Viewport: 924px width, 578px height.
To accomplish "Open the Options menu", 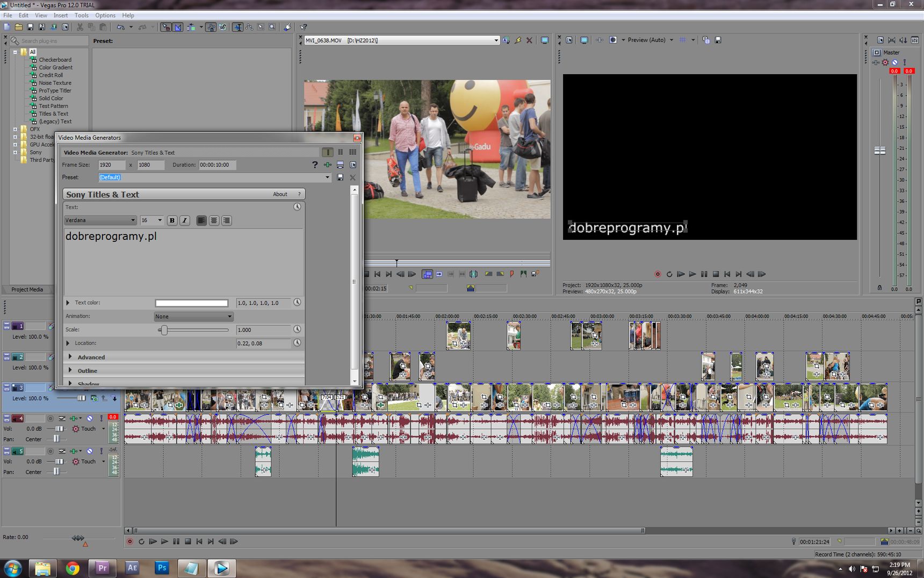I will pyautogui.click(x=105, y=16).
